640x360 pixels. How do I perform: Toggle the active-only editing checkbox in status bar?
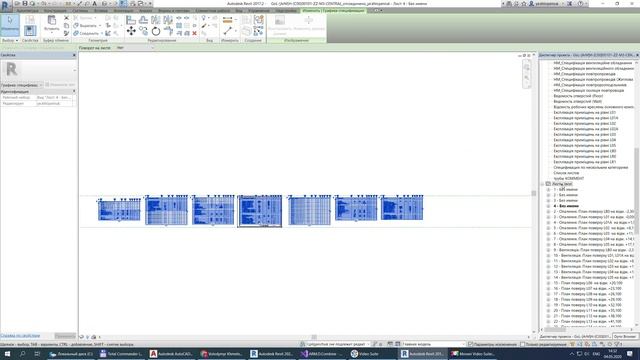[x=522, y=344]
